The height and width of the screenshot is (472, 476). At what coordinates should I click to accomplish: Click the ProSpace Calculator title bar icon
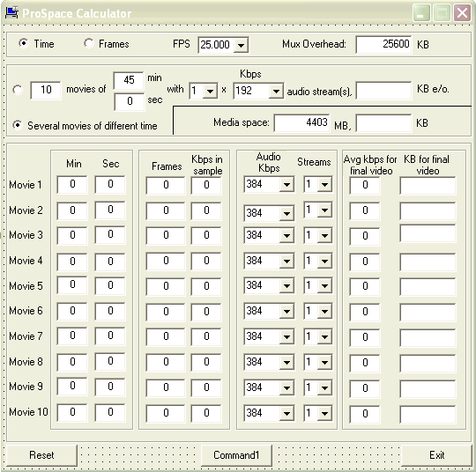pyautogui.click(x=11, y=12)
